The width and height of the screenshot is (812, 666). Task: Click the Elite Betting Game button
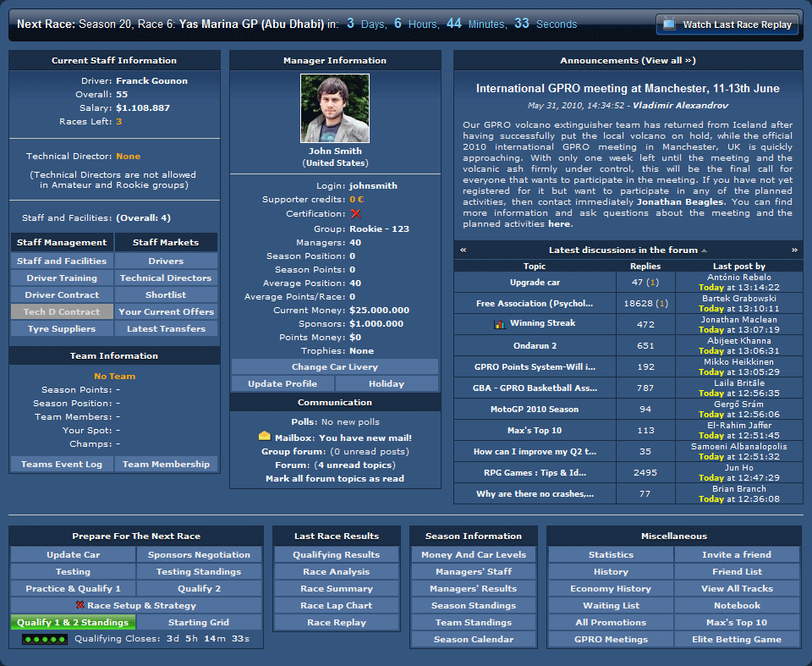pos(737,640)
